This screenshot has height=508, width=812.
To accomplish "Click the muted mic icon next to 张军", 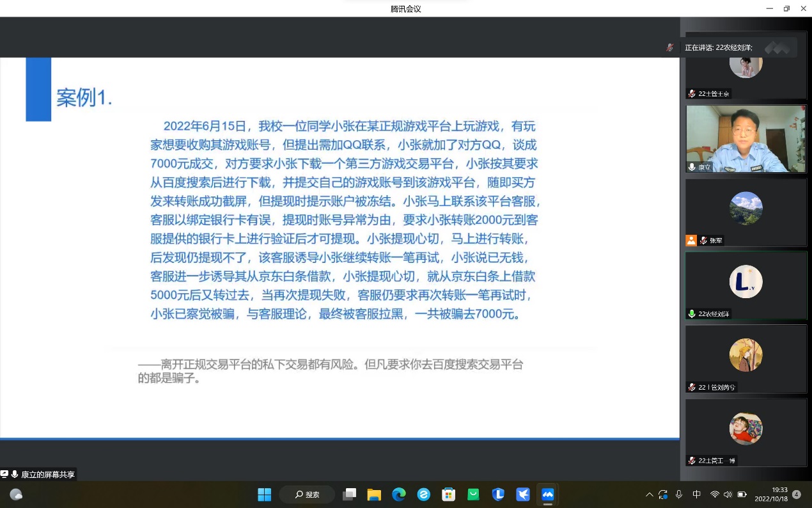I will [x=703, y=241].
